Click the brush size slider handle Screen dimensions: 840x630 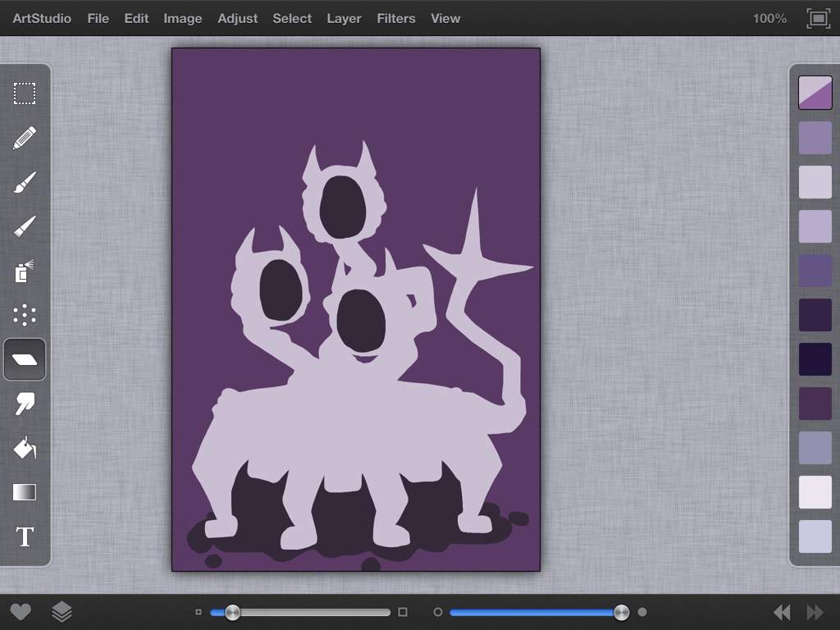coord(232,612)
